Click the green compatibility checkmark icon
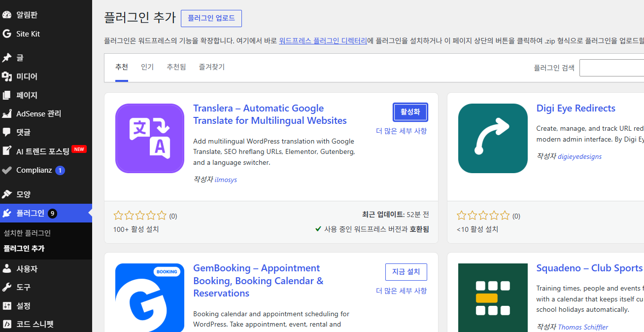 pos(318,229)
